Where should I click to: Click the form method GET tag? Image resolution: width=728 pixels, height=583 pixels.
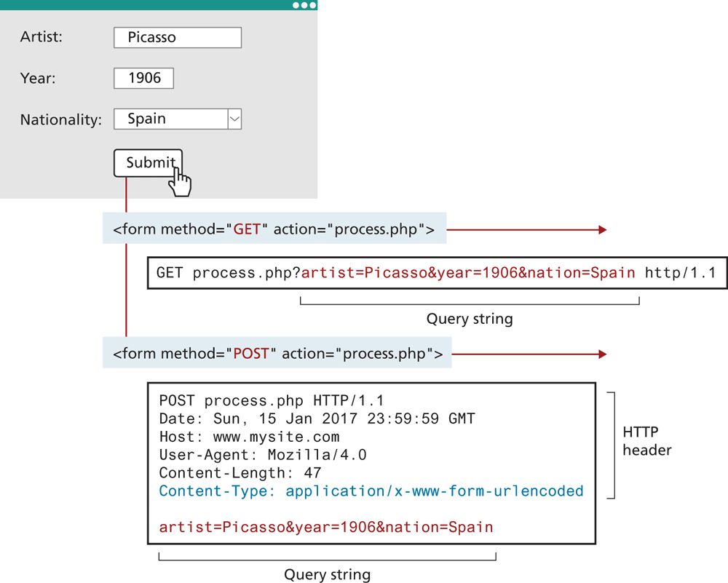pos(273,230)
